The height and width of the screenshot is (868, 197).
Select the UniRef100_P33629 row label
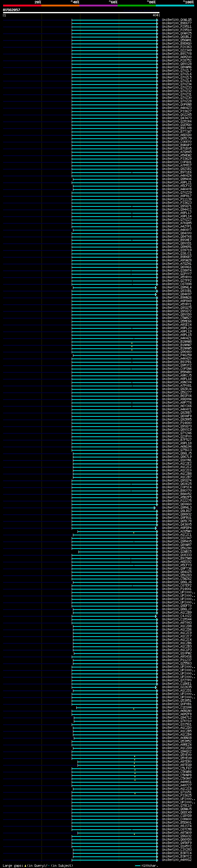(176, 159)
